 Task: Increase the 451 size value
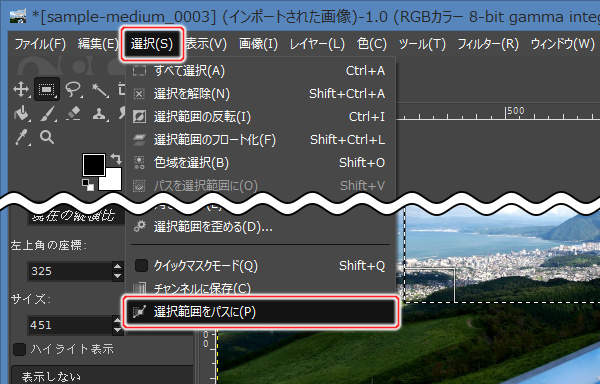tap(118, 320)
